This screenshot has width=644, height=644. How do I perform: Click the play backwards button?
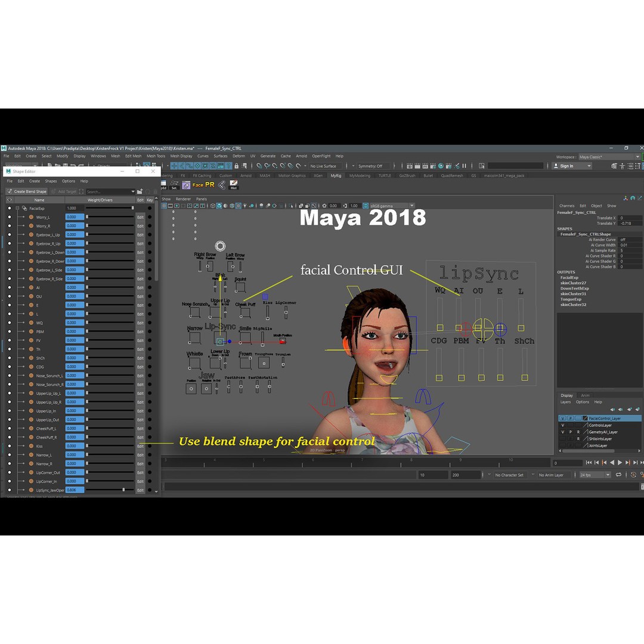(612, 463)
